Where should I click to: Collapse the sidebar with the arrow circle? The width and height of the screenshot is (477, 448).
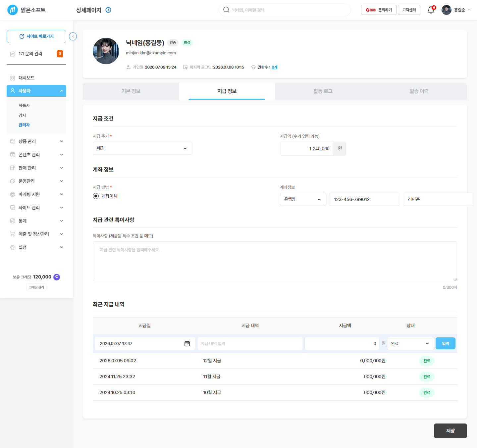point(73,36)
